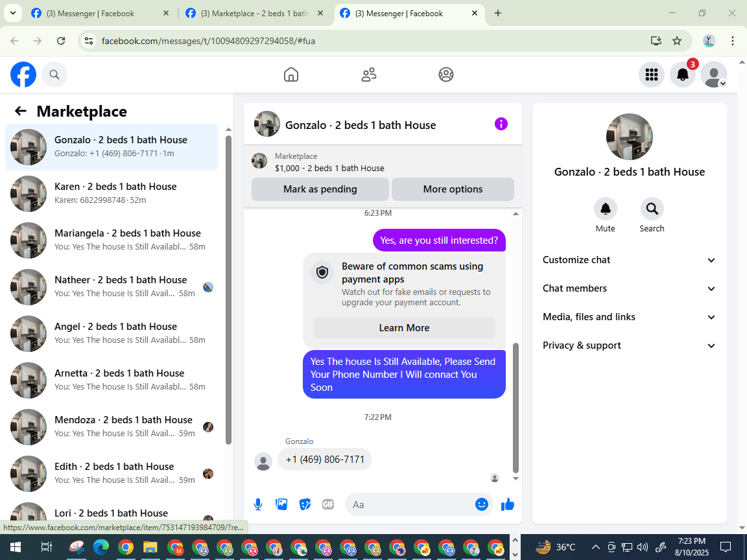747x560 pixels.
Task: Open the clock showing 7:23 PM
Action: click(692, 541)
